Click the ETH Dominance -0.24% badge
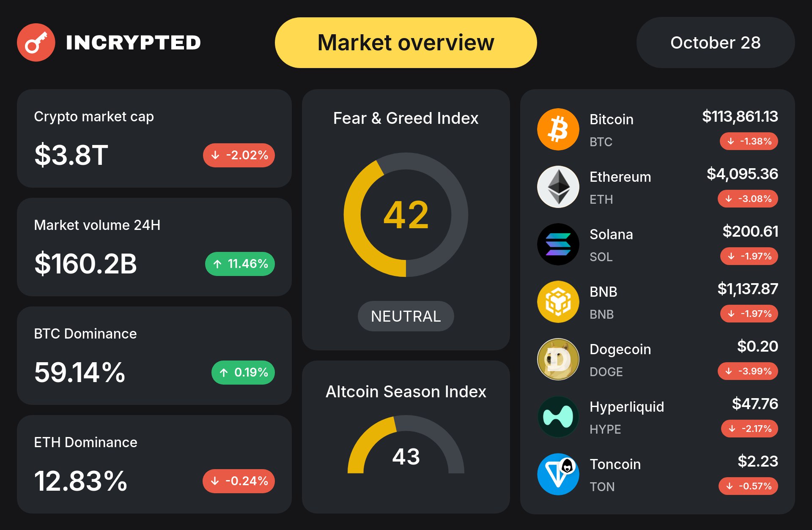The width and height of the screenshot is (812, 530). click(239, 481)
